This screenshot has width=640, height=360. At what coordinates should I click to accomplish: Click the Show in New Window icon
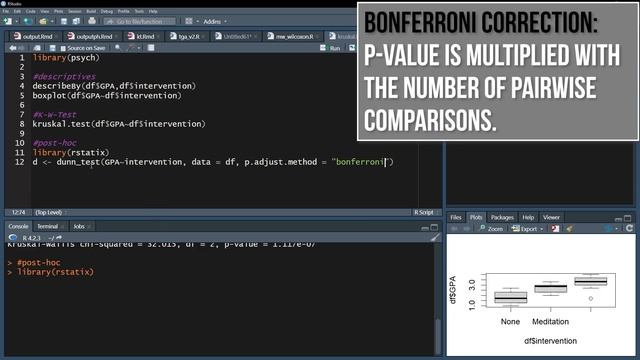[37, 48]
